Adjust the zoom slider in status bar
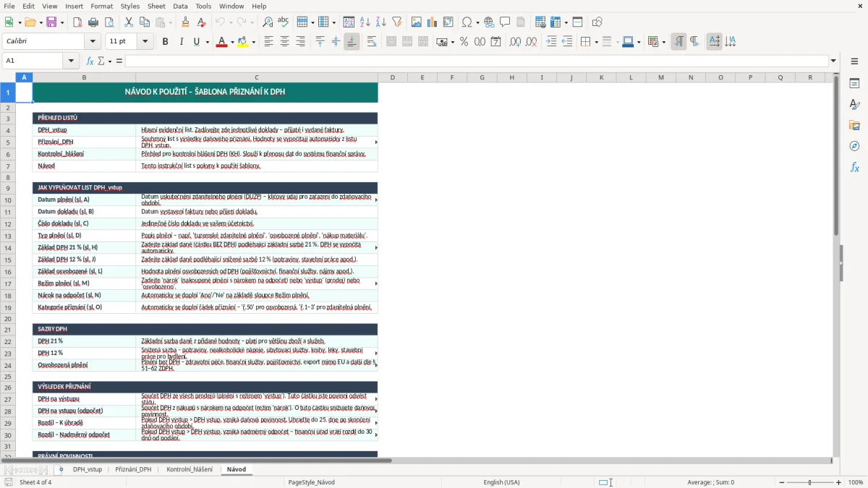Image resolution: width=868 pixels, height=488 pixels. click(810, 482)
